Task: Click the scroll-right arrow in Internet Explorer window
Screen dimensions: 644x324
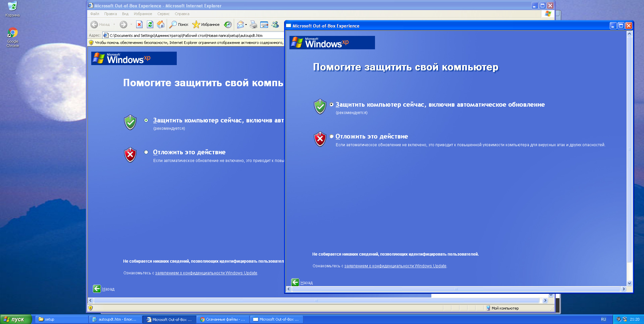Action: 545,301
